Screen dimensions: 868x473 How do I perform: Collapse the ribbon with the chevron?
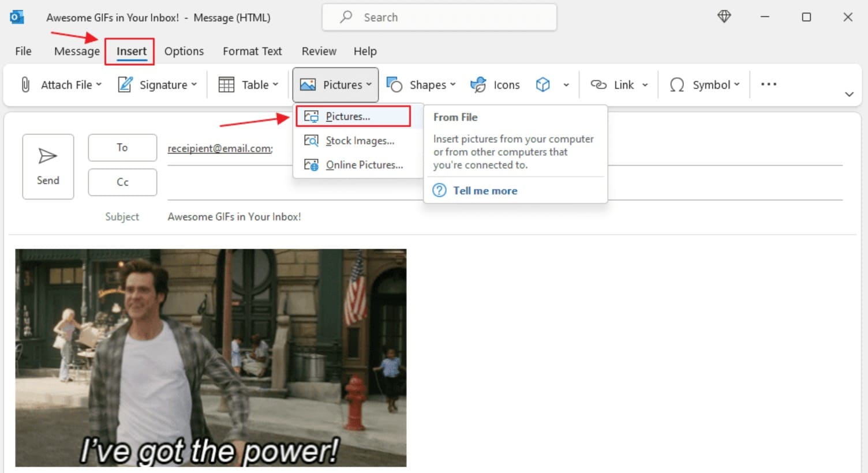coord(849,93)
